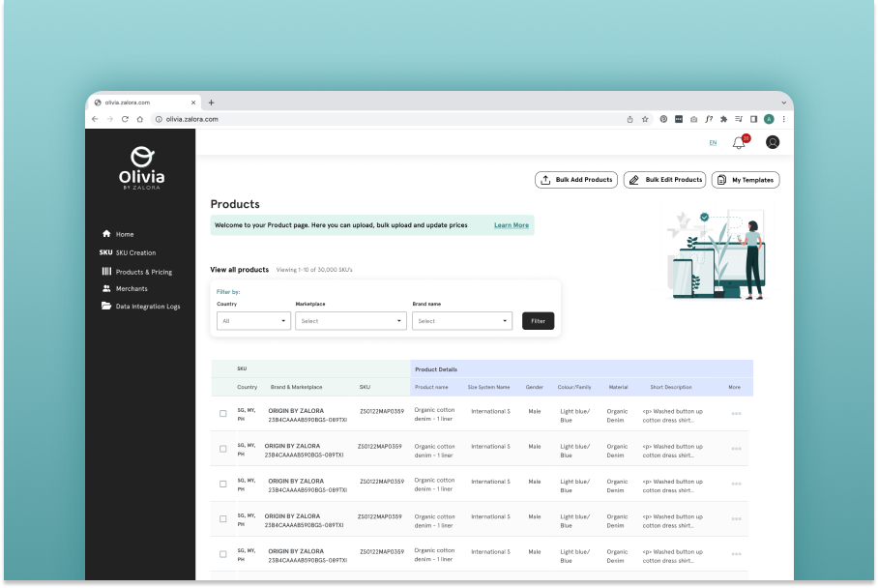Open more options for third product row

[x=736, y=484]
